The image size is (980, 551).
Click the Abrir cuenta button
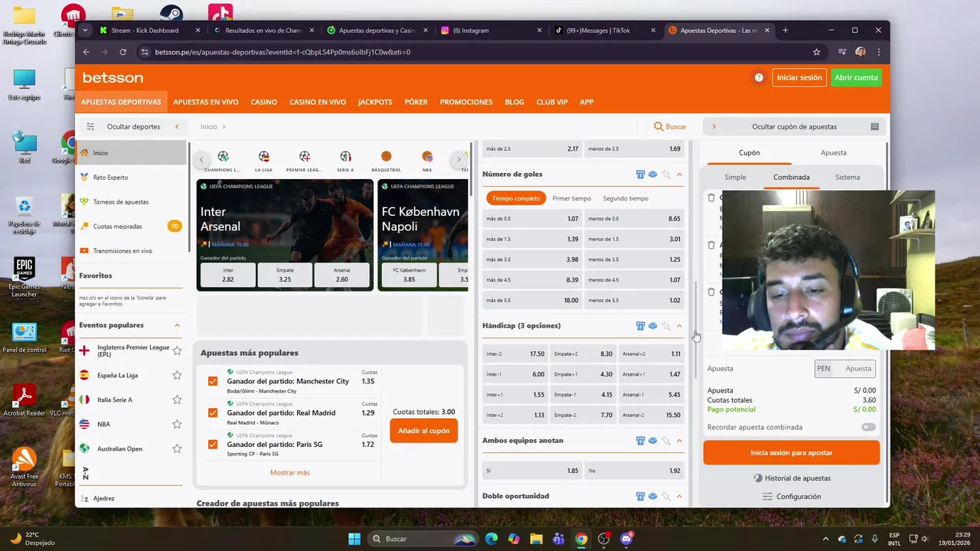tap(856, 77)
